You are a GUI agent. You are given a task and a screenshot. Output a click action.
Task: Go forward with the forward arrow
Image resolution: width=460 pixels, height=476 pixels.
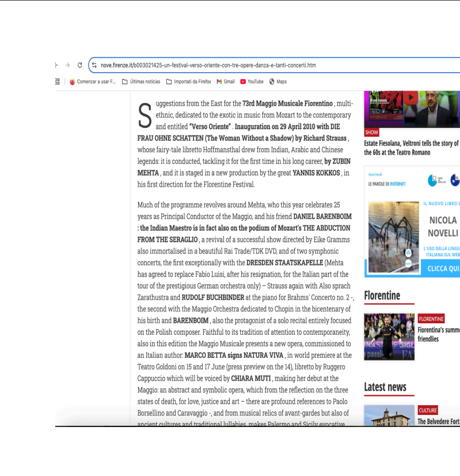point(67,65)
